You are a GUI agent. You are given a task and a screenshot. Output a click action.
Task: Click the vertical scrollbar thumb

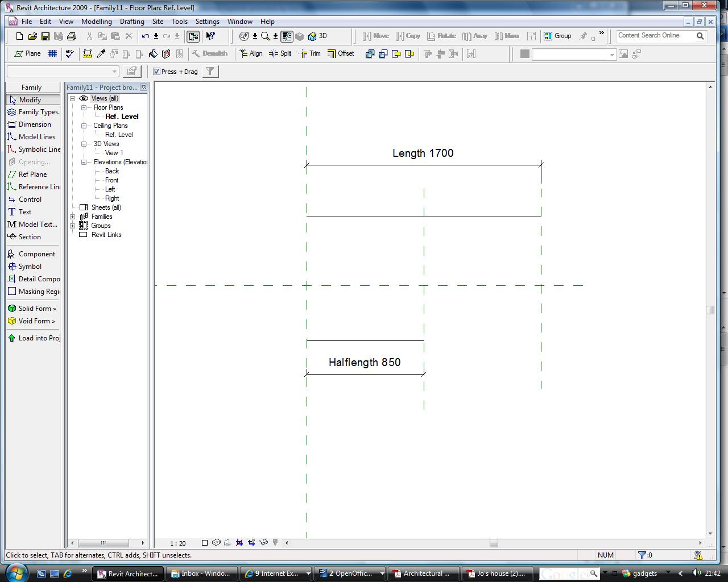pos(710,310)
